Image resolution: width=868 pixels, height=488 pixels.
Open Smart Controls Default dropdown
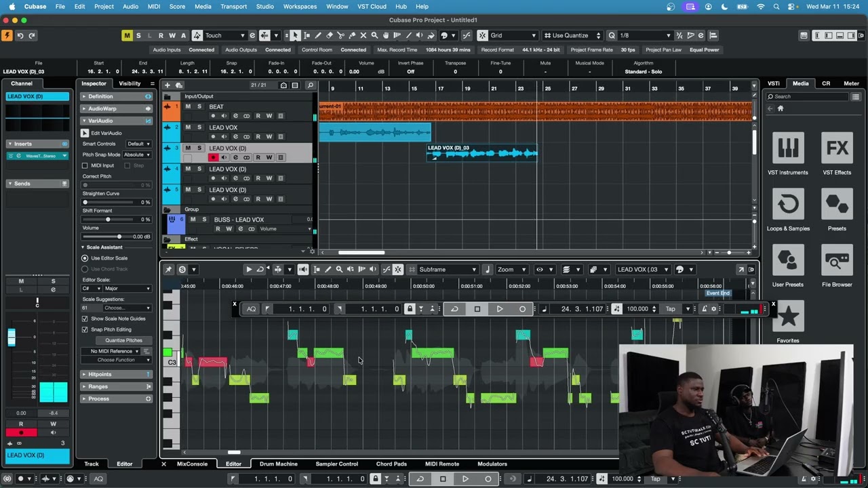pyautogui.click(x=138, y=144)
